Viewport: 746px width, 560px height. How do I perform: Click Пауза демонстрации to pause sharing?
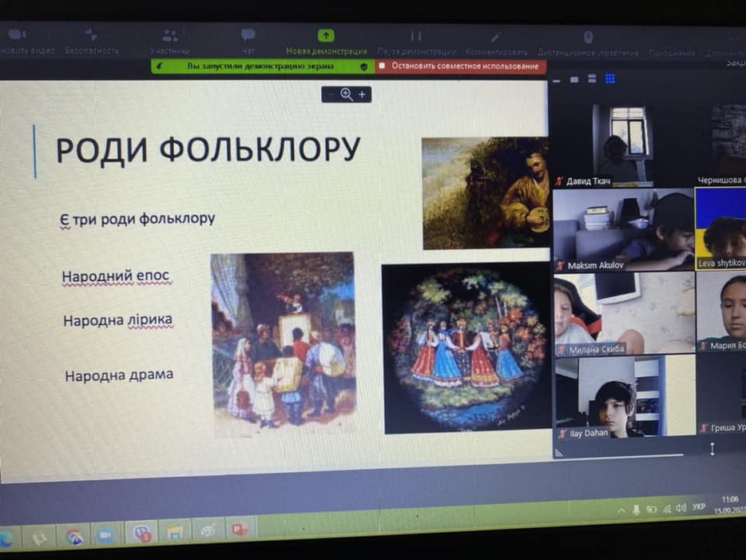coord(416,43)
